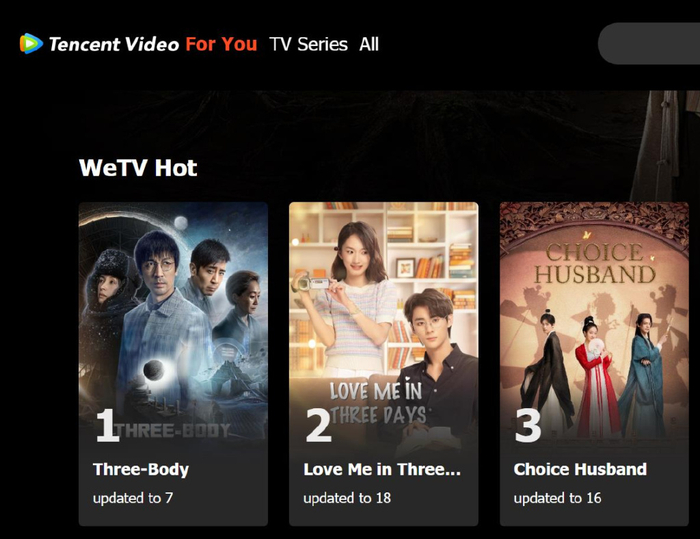Click the WeTV Hot section heading
Screen dimensions: 700x539
tap(138, 168)
